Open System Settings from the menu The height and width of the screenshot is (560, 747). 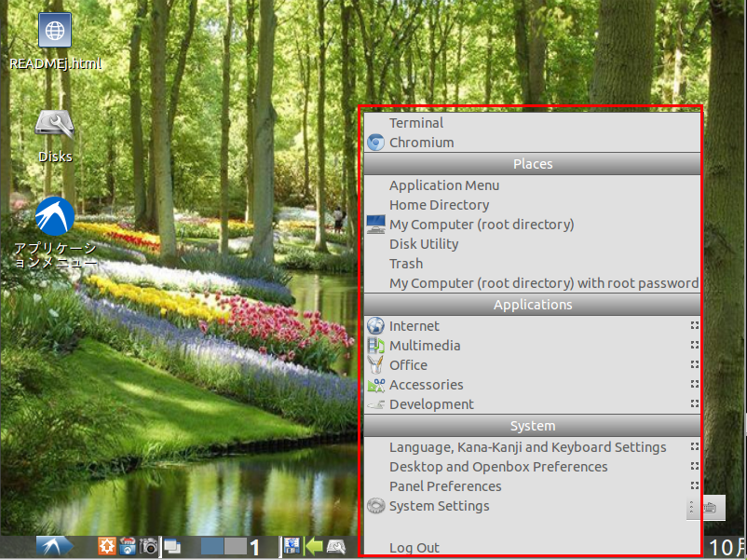532,506
